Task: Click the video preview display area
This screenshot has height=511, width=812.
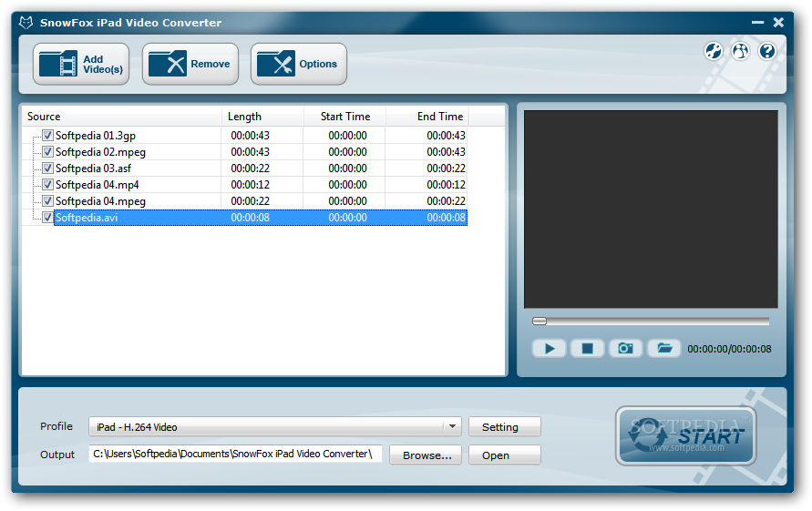Action: coord(651,210)
